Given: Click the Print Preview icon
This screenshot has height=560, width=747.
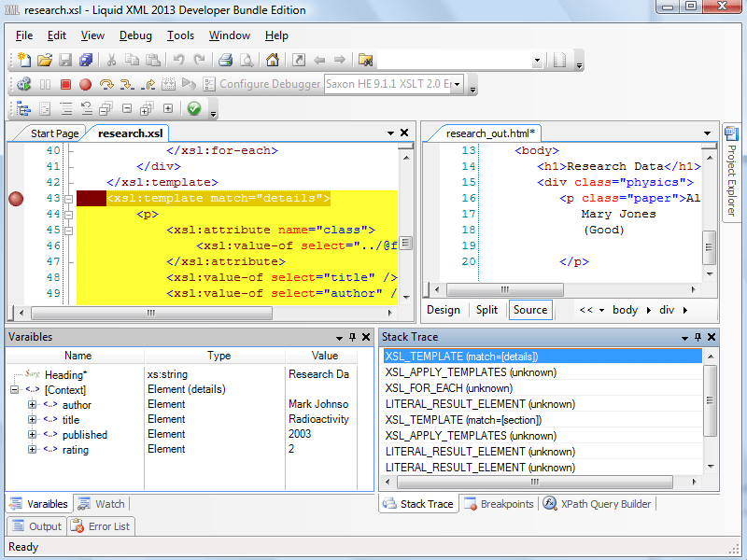Looking at the screenshot, I should point(247,60).
